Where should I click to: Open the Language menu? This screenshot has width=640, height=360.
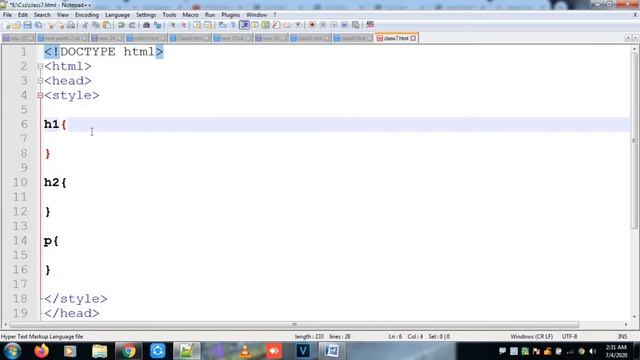click(x=117, y=15)
